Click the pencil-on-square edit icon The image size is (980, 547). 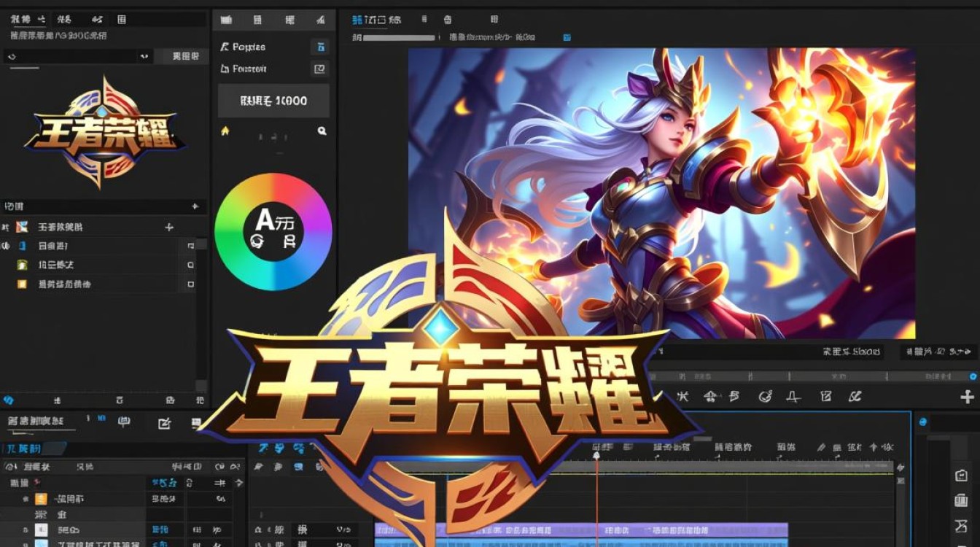pos(165,423)
